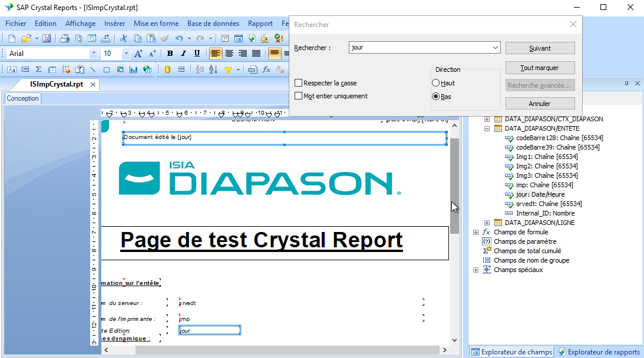Click the Database Expert cylinder icon
The width and height of the screenshot is (644, 358).
pyautogui.click(x=167, y=69)
